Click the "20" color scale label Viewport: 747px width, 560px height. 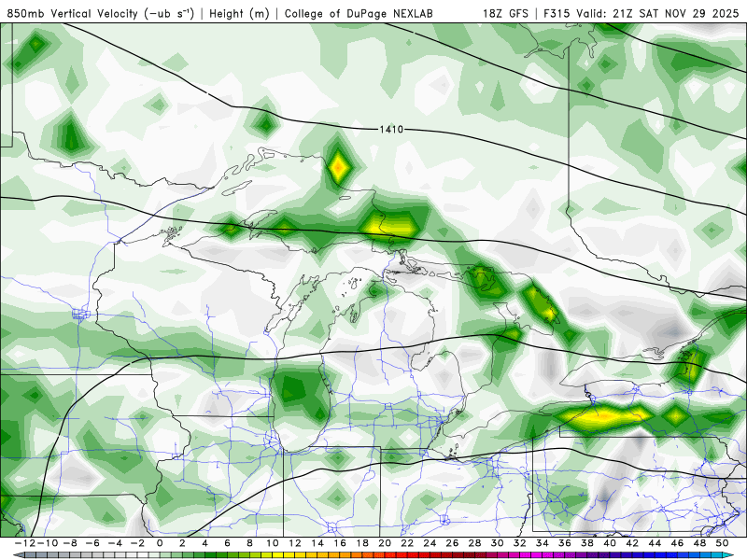385,543
